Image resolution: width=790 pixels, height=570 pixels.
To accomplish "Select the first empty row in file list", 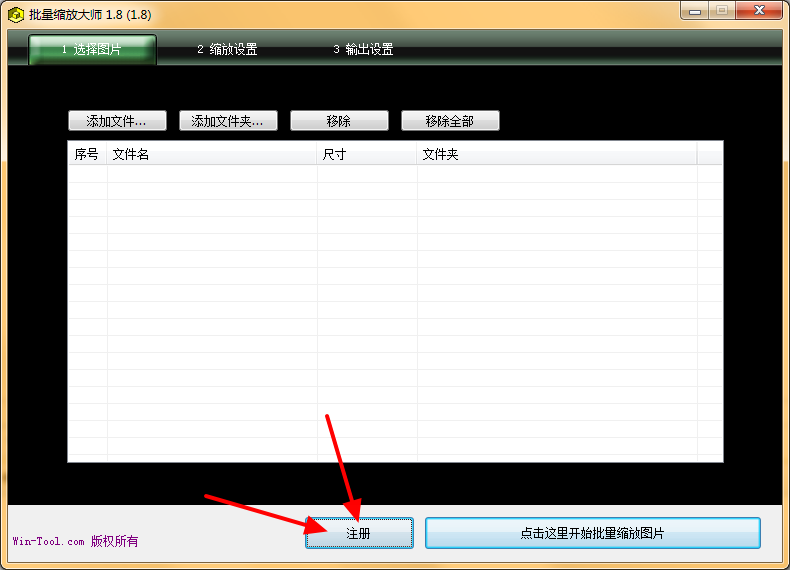I will coord(395,174).
